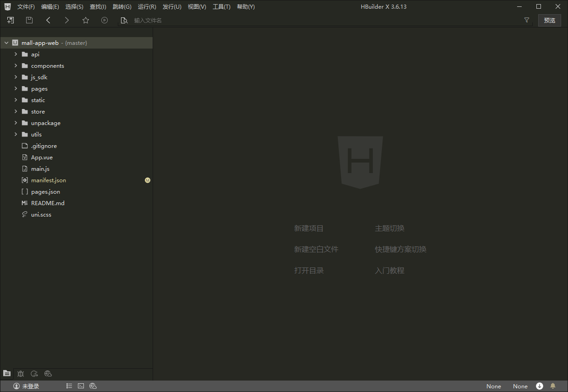
Task: Click the download update icon in status bar
Action: pyautogui.click(x=540, y=386)
